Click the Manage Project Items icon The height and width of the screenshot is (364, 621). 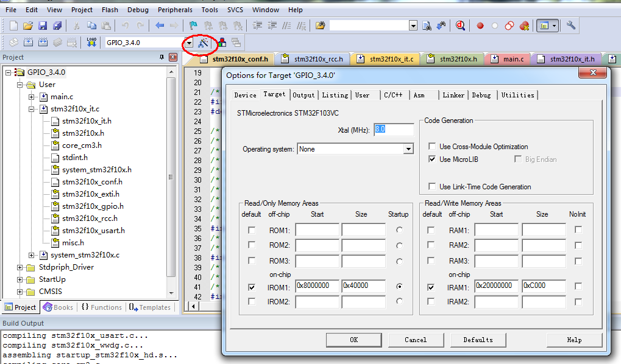click(222, 43)
